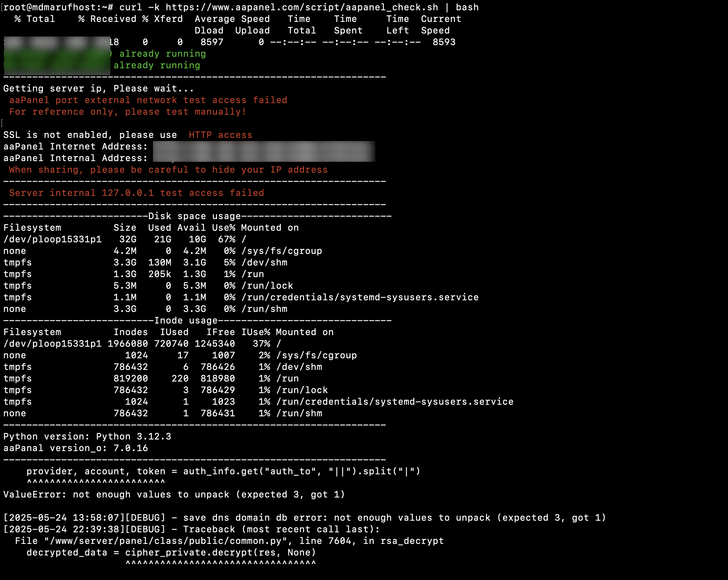Click 'aaPanel port external network test access failed'
Image resolution: width=728 pixels, height=580 pixels.
148,100
